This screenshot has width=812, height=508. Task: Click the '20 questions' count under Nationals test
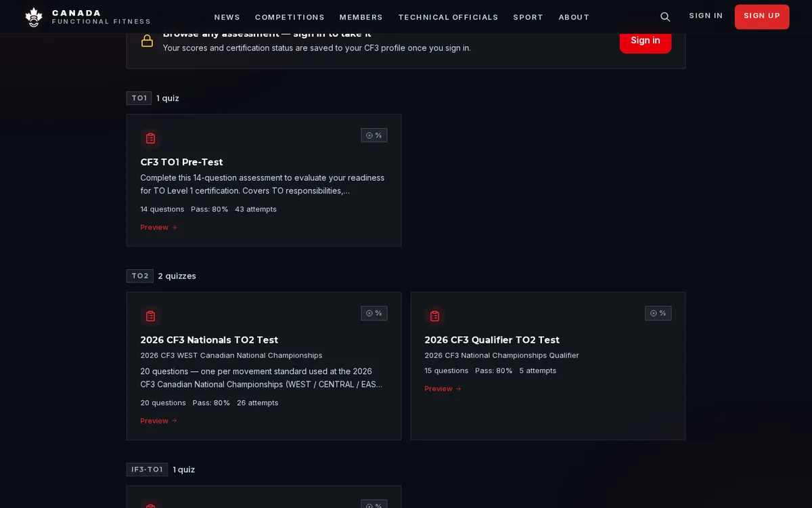163,403
